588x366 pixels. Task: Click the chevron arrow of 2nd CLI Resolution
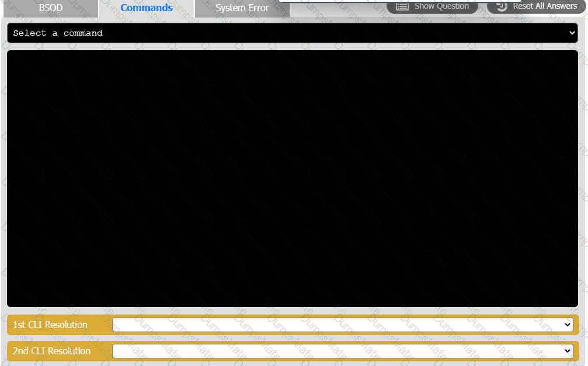[567, 351]
